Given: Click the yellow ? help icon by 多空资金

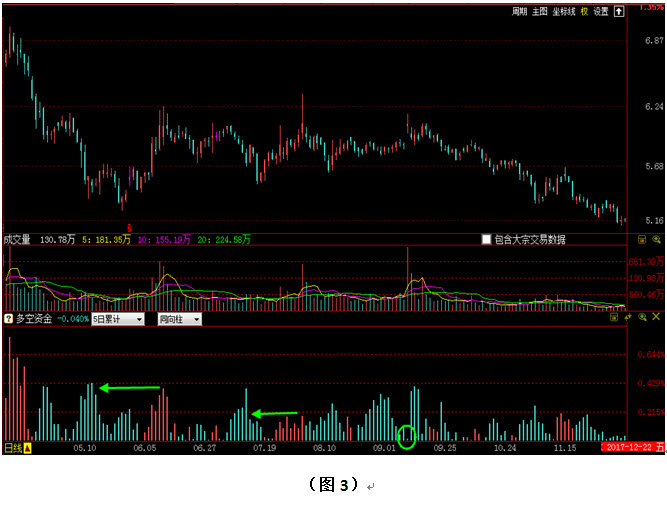Looking at the screenshot, I should point(9,319).
